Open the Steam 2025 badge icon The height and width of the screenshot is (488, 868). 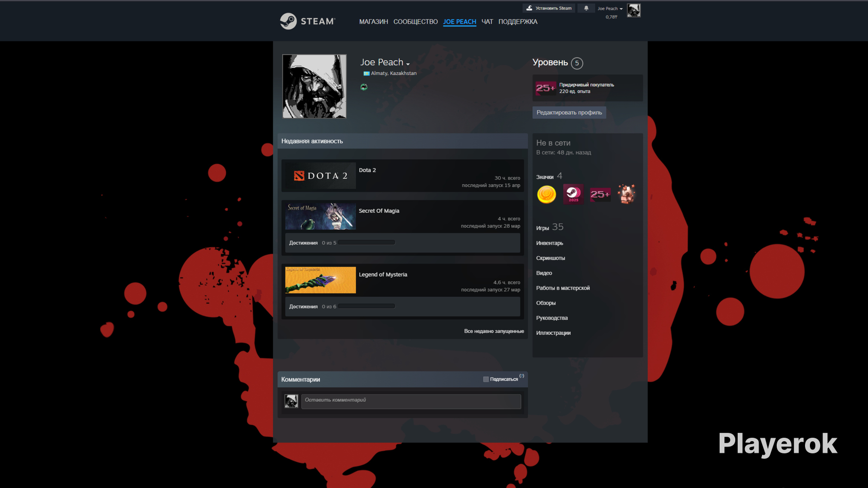(573, 194)
